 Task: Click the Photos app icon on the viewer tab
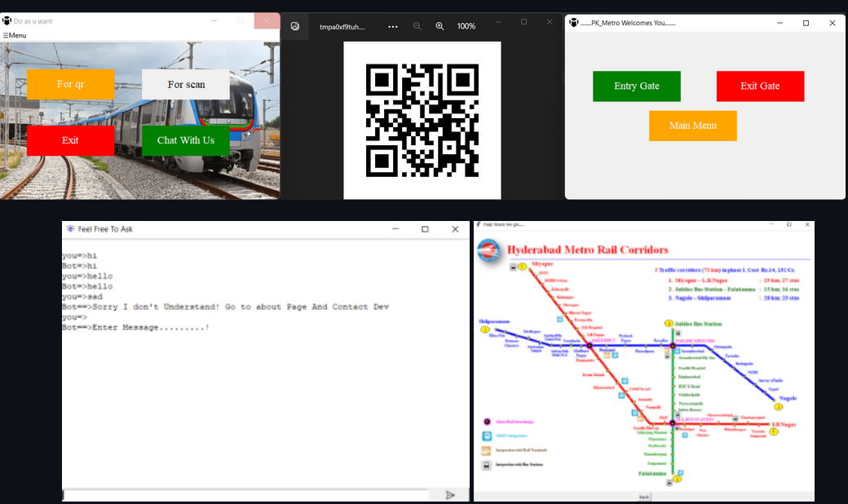tap(294, 25)
